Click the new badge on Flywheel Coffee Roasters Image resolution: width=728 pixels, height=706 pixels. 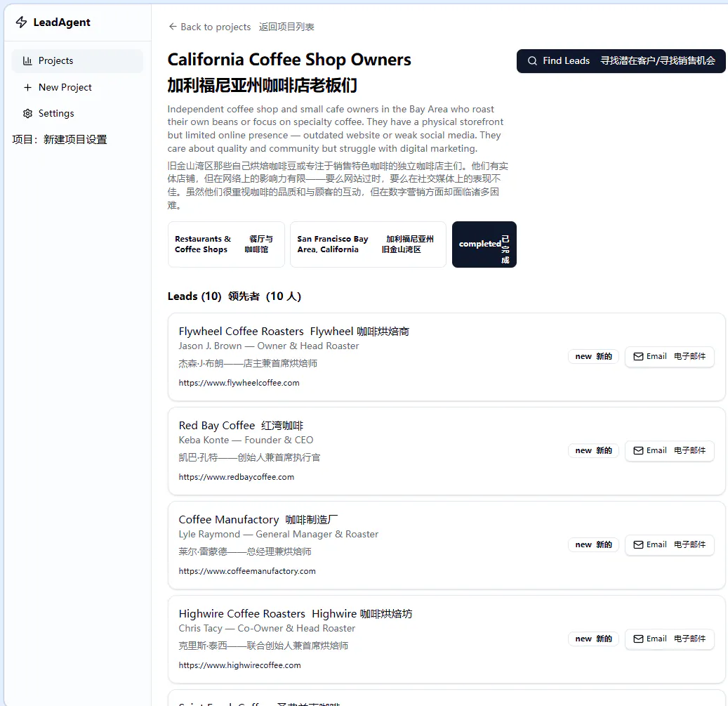tap(593, 356)
